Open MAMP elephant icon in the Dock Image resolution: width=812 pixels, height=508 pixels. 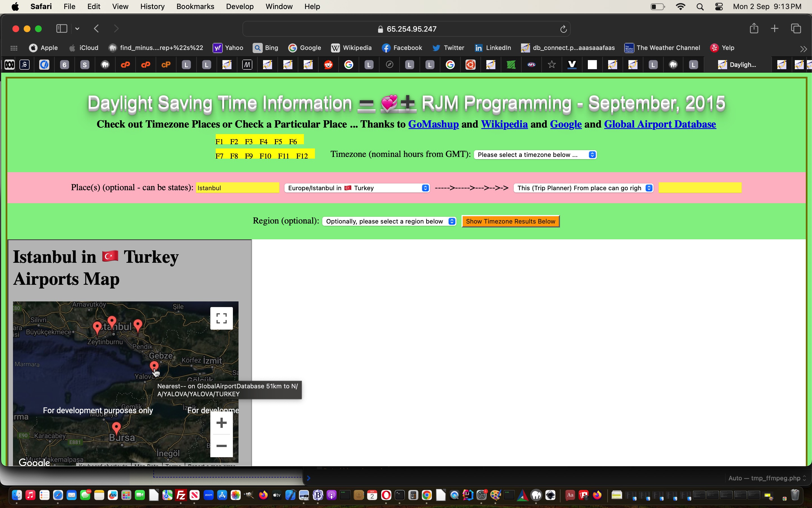536,495
